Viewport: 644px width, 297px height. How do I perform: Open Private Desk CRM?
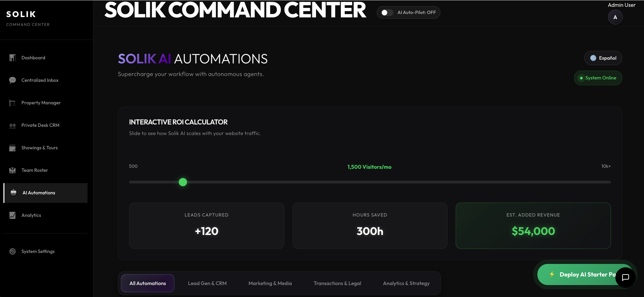click(46, 125)
